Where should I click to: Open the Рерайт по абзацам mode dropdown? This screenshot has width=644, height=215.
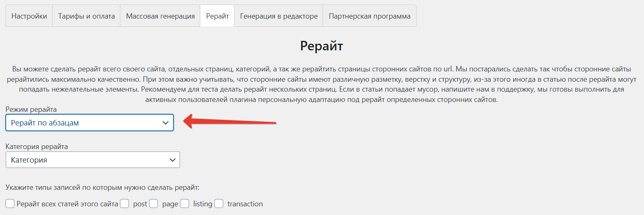82,123
